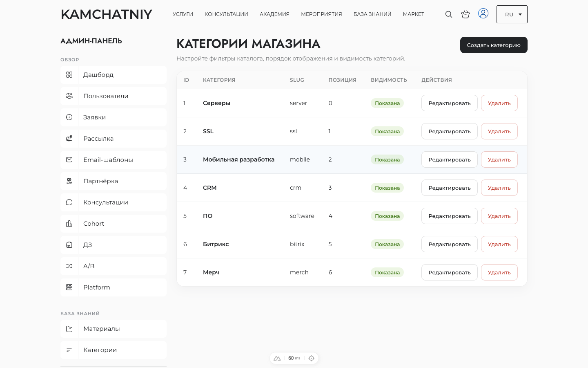Click the Cohort chart icon
The image size is (588, 368).
point(69,224)
